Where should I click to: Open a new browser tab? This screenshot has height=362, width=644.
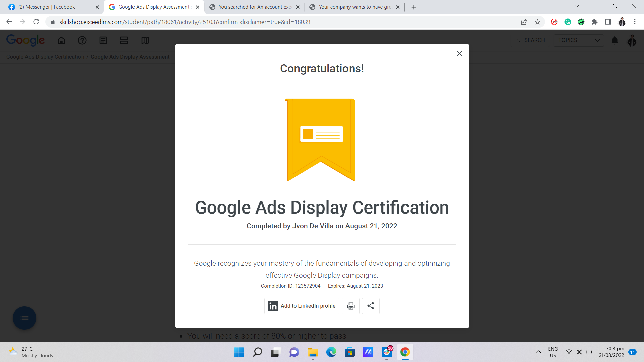[x=414, y=7]
